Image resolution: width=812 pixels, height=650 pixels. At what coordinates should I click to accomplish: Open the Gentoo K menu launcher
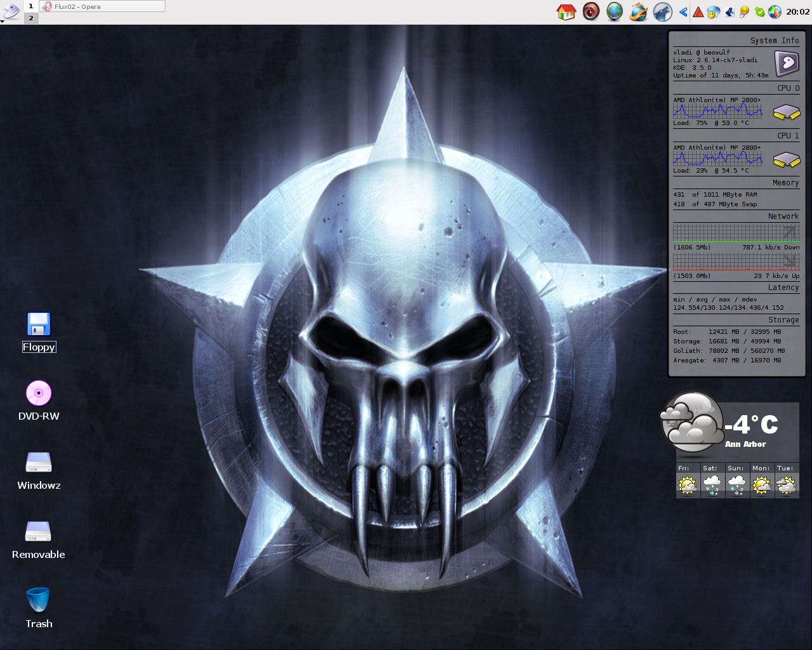[11, 11]
